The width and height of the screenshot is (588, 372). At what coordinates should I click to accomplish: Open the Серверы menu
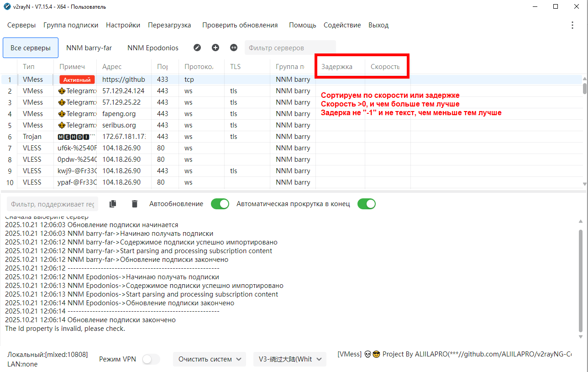click(21, 25)
